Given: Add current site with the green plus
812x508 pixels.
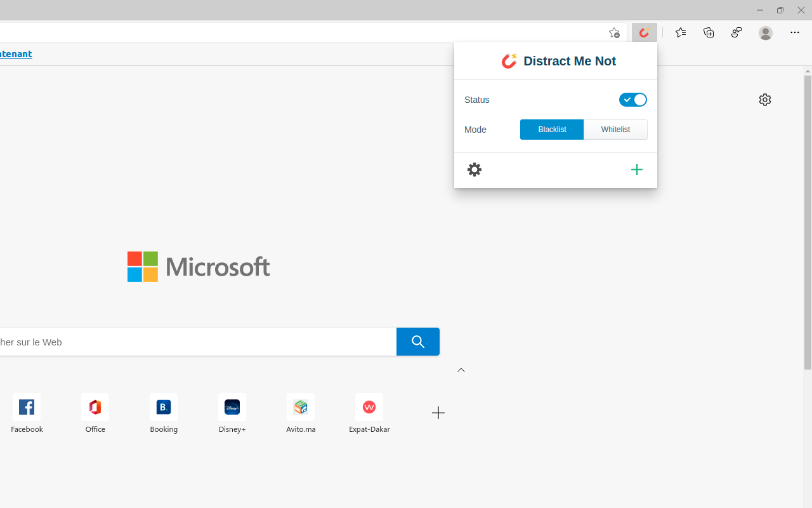Looking at the screenshot, I should point(637,170).
